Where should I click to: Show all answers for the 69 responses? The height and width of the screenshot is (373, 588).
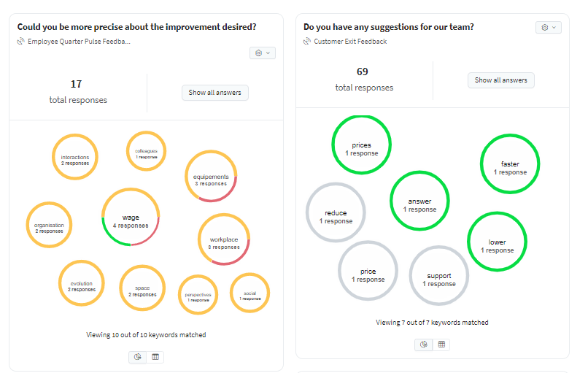501,80
